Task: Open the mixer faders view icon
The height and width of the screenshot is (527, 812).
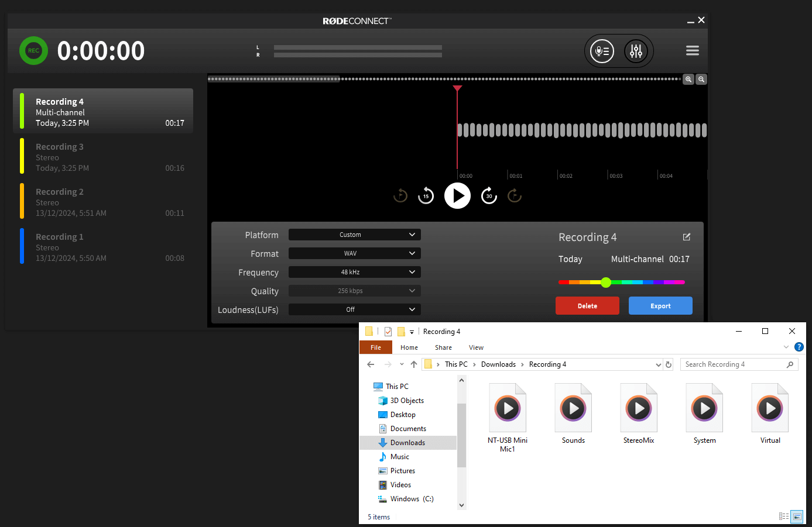Action: tap(636, 51)
